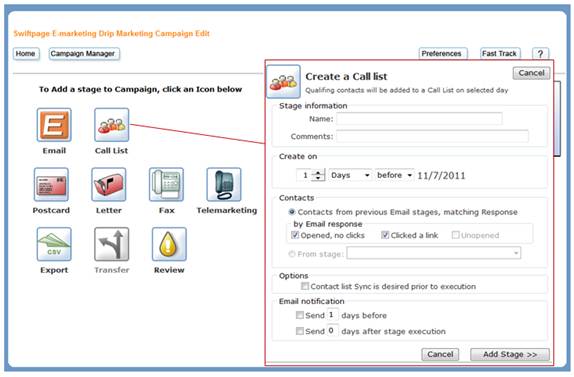Add a Postcard stage icon
Image resolution: width=574 pixels, height=377 pixels.
pyautogui.click(x=51, y=184)
